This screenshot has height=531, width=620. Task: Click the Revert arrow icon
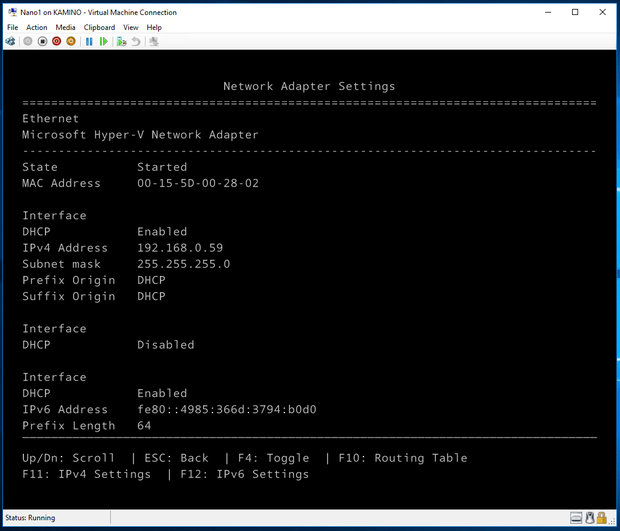(136, 42)
